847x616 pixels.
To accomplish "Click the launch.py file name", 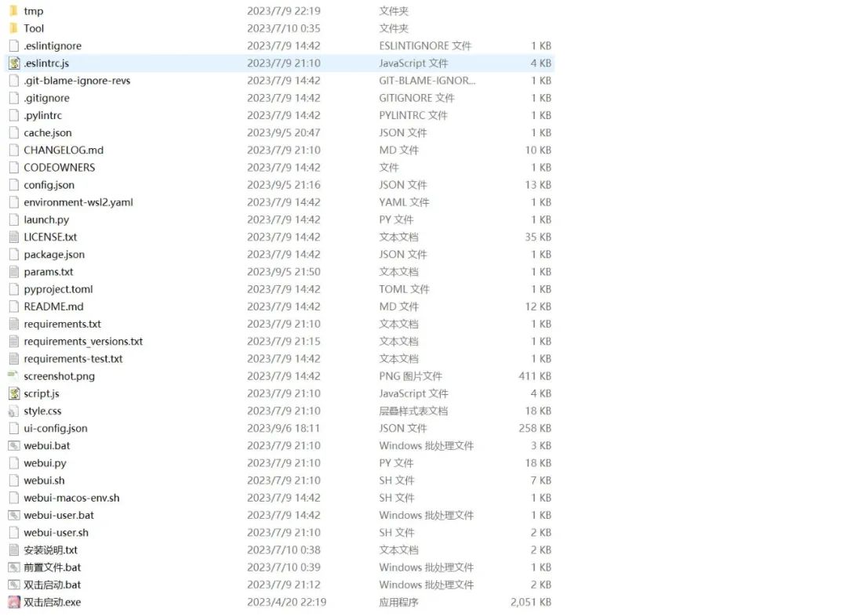I will (x=46, y=219).
